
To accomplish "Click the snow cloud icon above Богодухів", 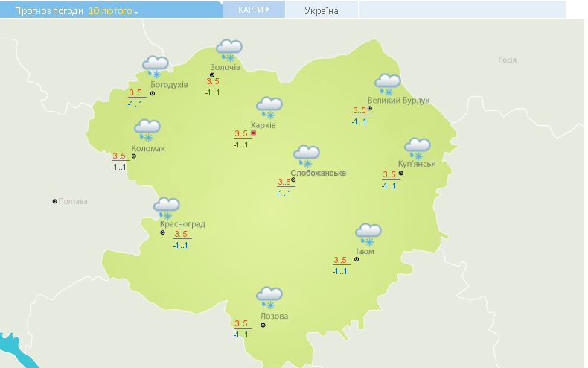I will 156,67.
